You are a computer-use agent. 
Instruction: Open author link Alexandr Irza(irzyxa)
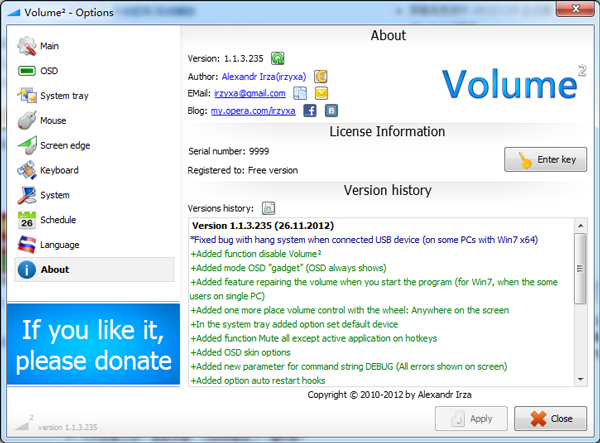click(264, 77)
